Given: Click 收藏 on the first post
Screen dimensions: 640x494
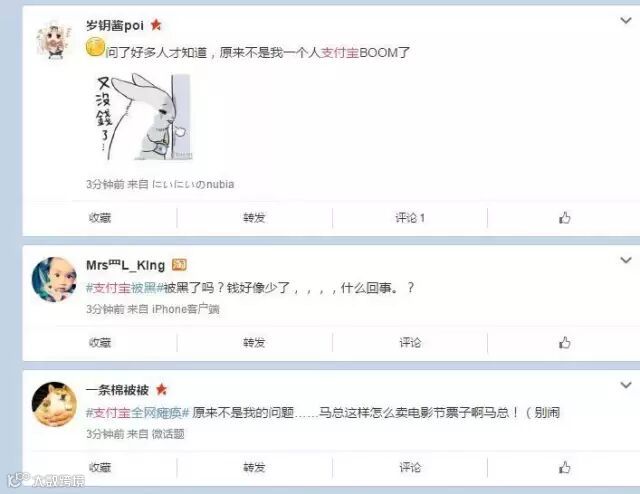Looking at the screenshot, I should click(100, 218).
